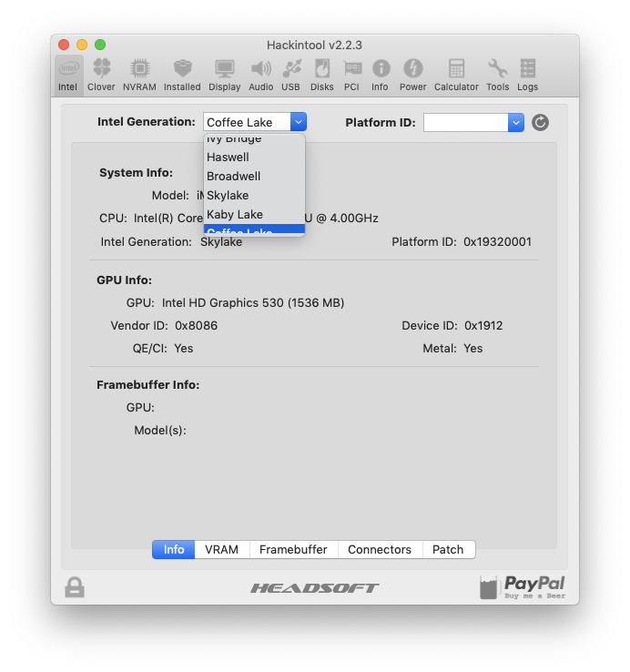Click the padlock icon at bottom left
Screen dimensions: 630x672
[75, 587]
